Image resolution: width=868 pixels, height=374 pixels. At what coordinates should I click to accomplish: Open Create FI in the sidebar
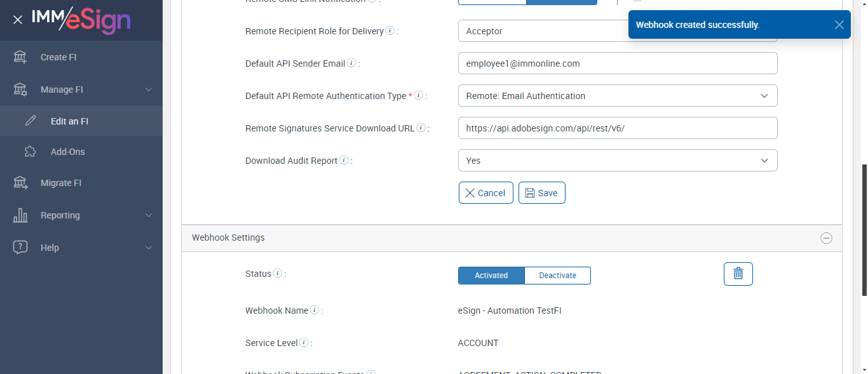coord(58,57)
